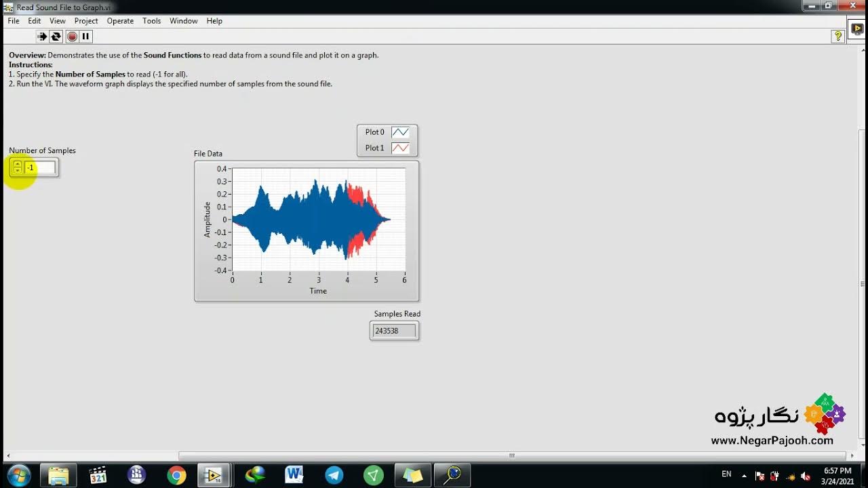Viewport: 868px width, 488px height.
Task: Open the File menu
Action: (x=14, y=21)
